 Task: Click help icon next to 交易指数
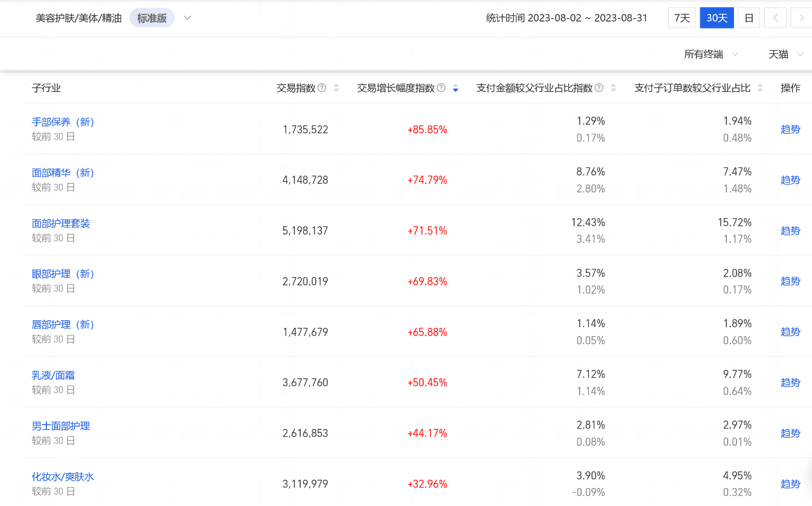coord(322,88)
